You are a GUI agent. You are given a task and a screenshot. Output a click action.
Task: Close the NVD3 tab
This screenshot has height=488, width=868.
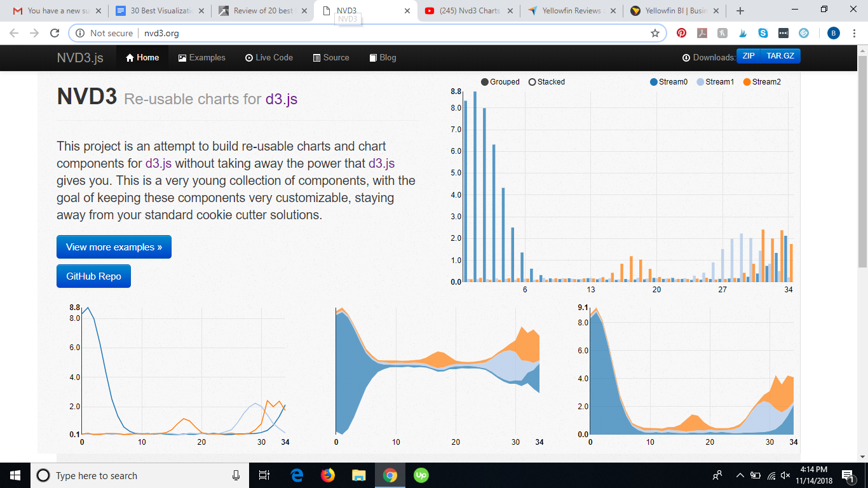[407, 11]
